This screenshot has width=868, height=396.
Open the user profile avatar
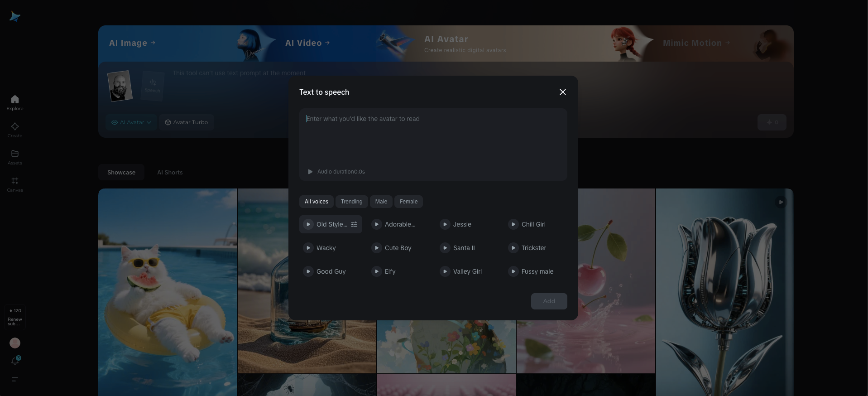(x=15, y=343)
